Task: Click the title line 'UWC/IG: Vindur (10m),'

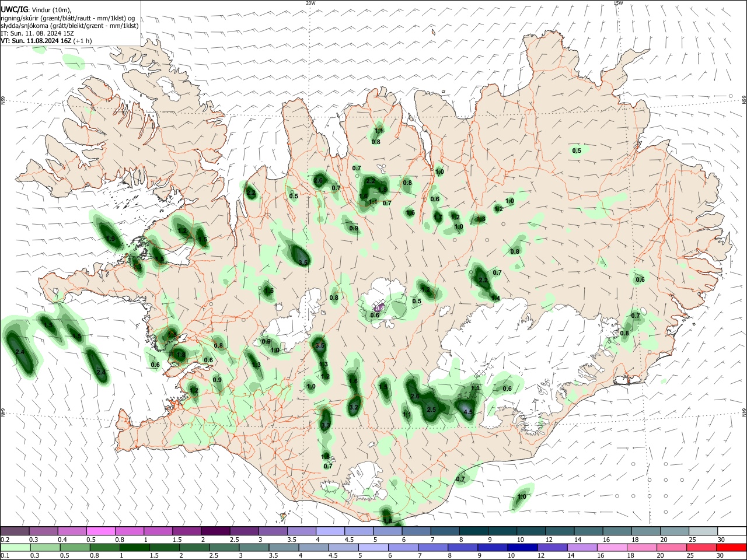Action: (36, 10)
